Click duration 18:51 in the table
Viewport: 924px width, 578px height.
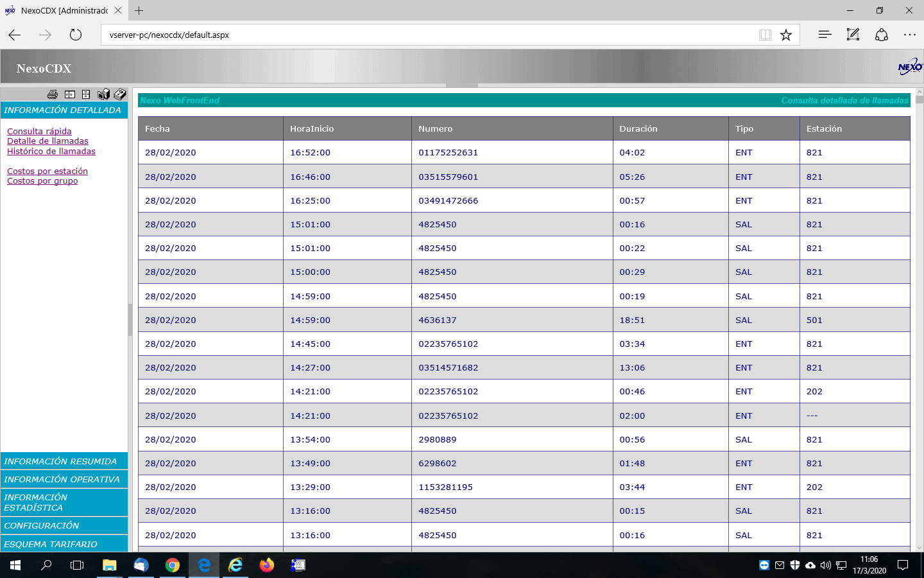632,320
